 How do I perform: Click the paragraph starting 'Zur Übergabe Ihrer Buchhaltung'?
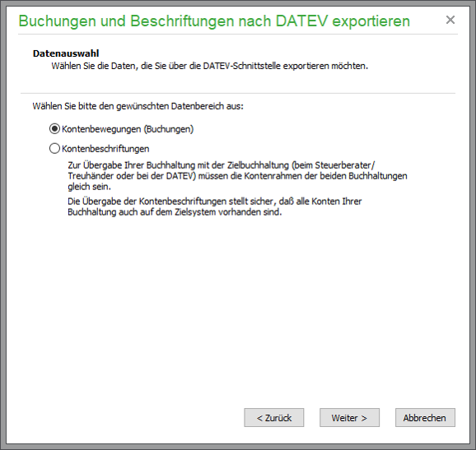pyautogui.click(x=237, y=176)
